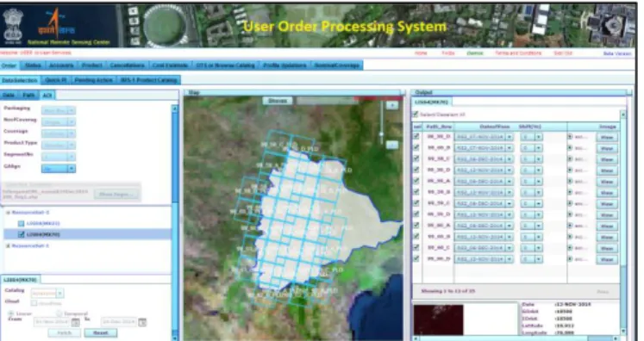
Task: Open the Product Type dropdown
Action: [59, 145]
